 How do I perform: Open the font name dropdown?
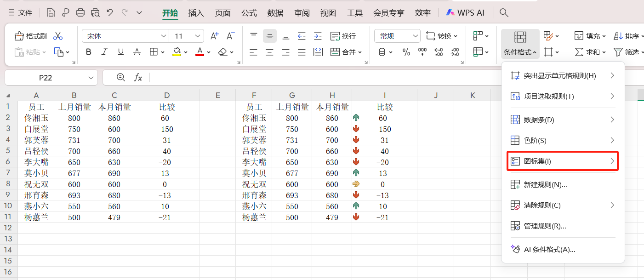(163, 35)
